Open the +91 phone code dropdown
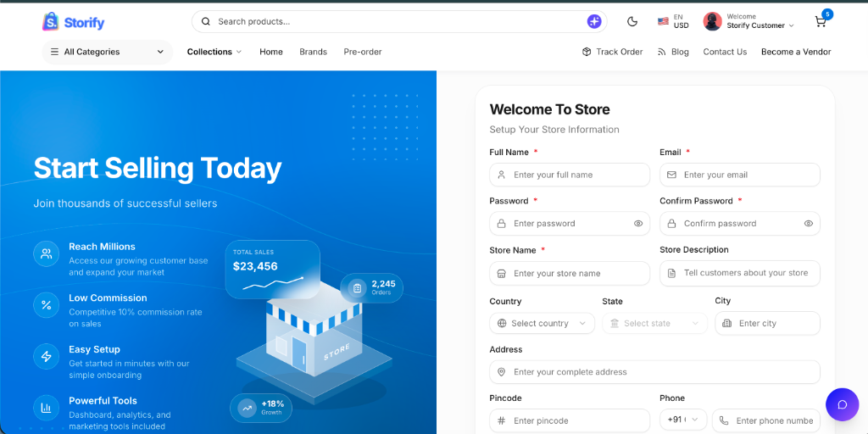Viewport: 868px width, 434px height. (683, 420)
